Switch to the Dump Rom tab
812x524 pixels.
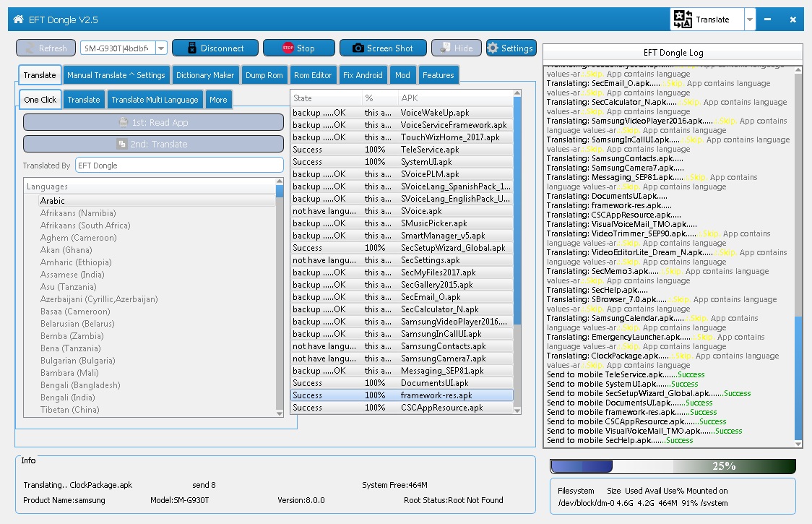[x=264, y=75]
